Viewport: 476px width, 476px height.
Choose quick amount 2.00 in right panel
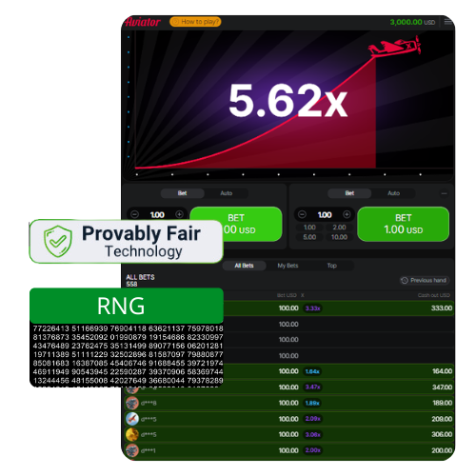pyautogui.click(x=339, y=228)
